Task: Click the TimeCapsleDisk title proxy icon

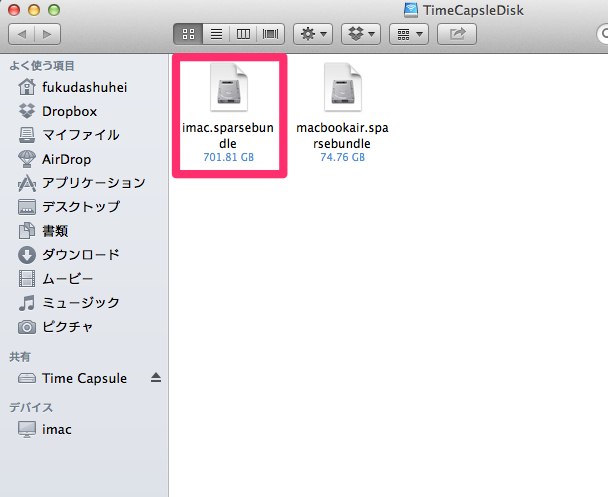Action: (x=411, y=10)
